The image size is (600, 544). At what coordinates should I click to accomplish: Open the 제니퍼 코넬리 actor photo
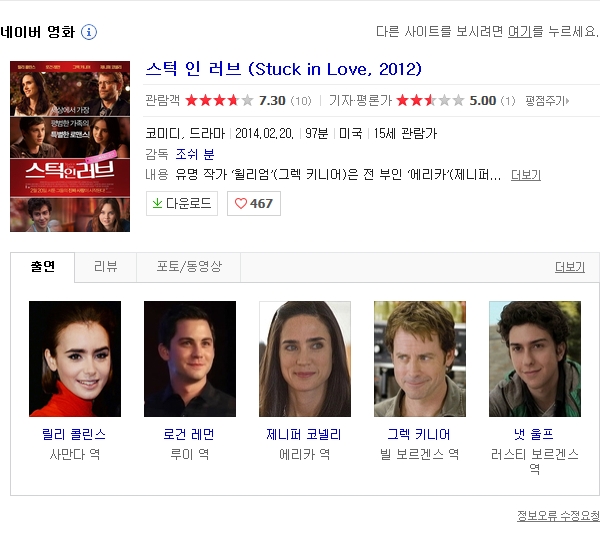[305, 359]
